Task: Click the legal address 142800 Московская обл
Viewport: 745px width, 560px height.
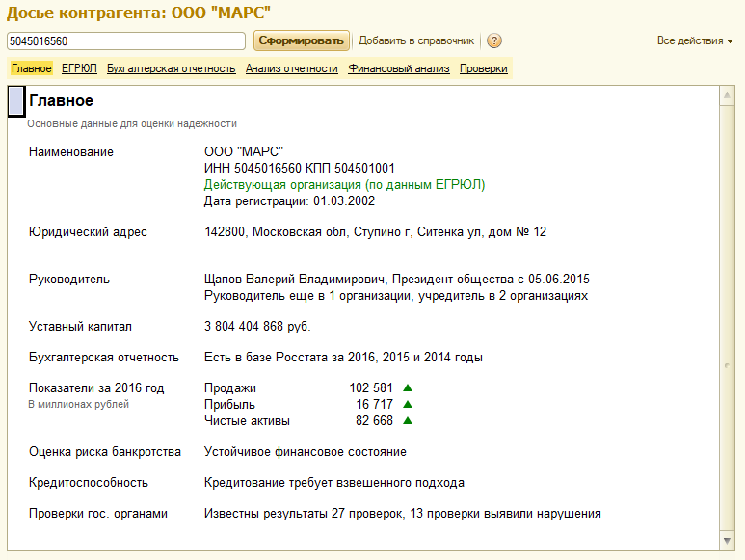Action: tap(375, 231)
